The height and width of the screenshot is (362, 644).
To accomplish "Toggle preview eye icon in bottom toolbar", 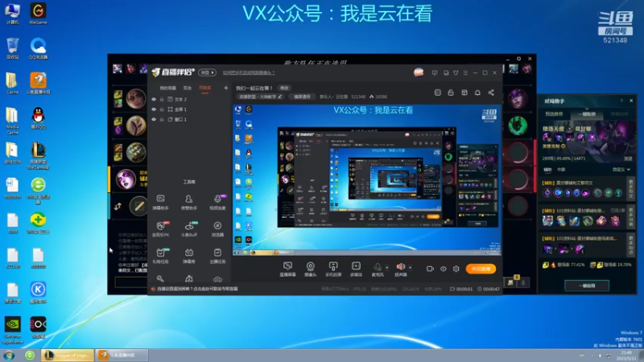I will pos(444,269).
